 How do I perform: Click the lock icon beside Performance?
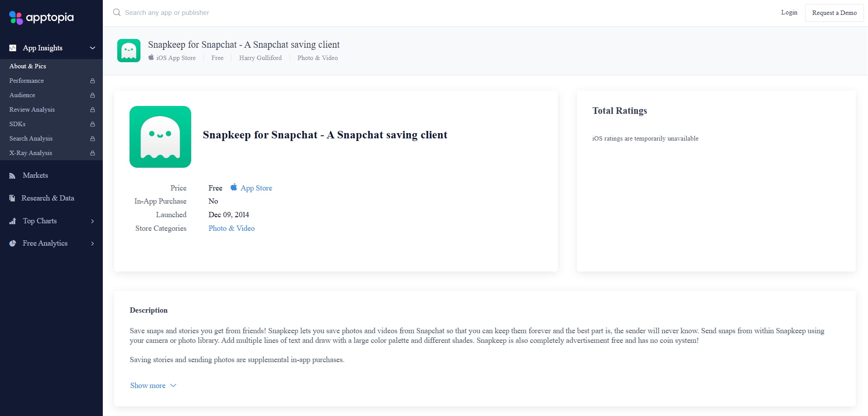(92, 81)
